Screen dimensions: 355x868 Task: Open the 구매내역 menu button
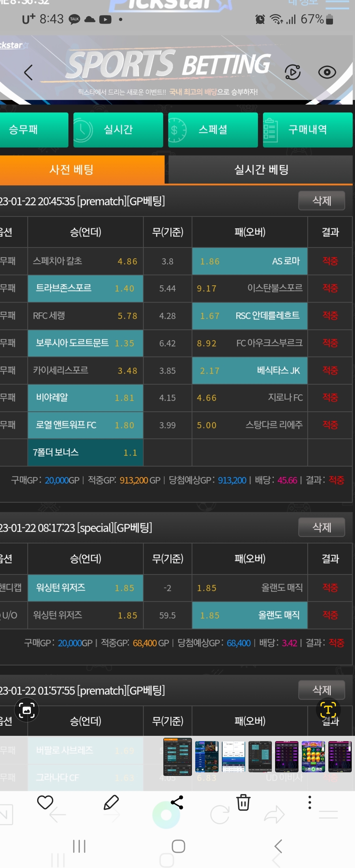[308, 130]
